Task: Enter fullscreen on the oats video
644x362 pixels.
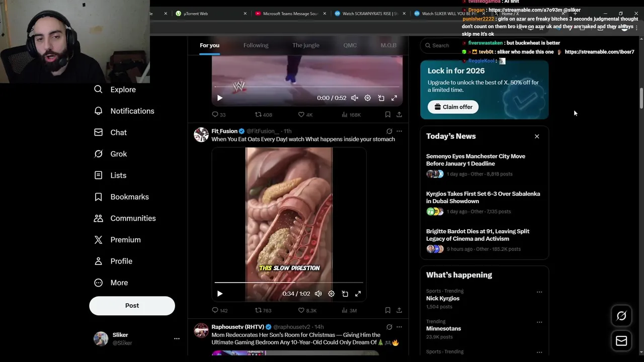Action: click(358, 294)
